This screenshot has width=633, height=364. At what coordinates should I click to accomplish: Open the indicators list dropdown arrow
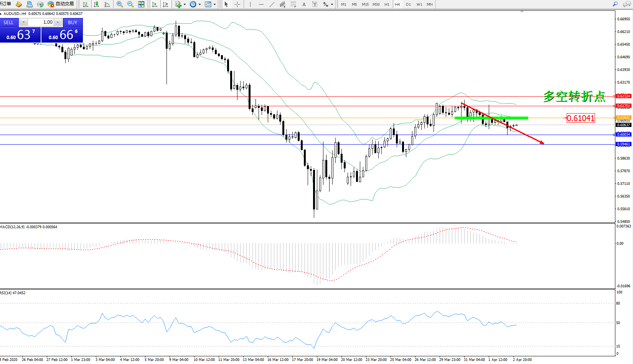coord(185,5)
